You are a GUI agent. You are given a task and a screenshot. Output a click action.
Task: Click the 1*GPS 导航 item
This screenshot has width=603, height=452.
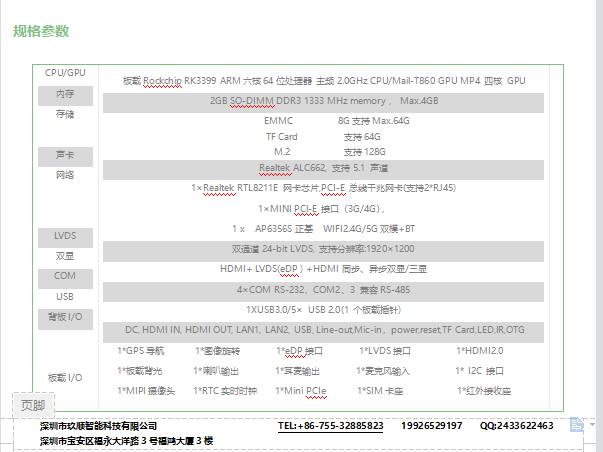pos(140,351)
